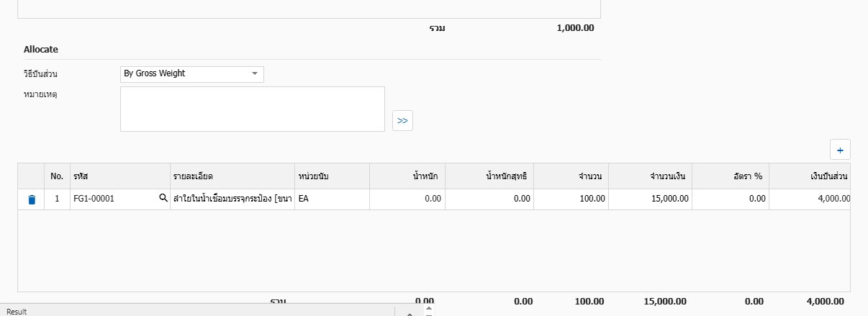868x316 pixels.
Task: Expand the Result panel with the up arrow
Action: point(409,312)
